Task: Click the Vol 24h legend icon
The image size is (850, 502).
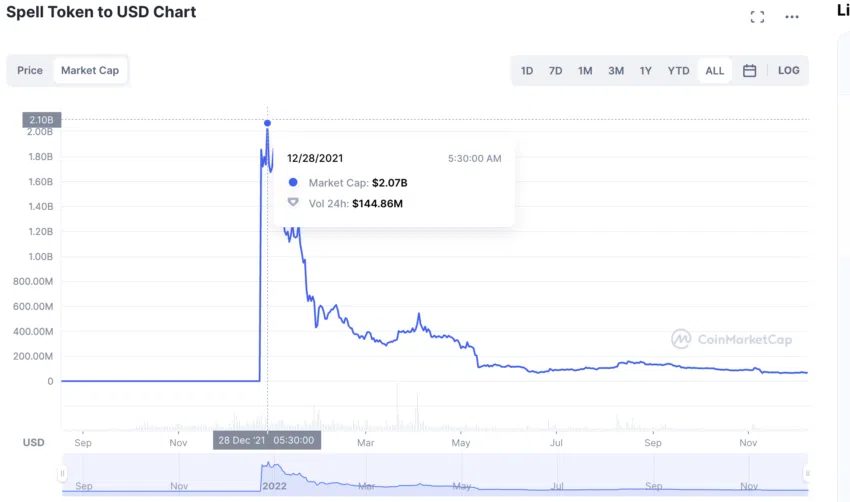Action: [x=293, y=203]
